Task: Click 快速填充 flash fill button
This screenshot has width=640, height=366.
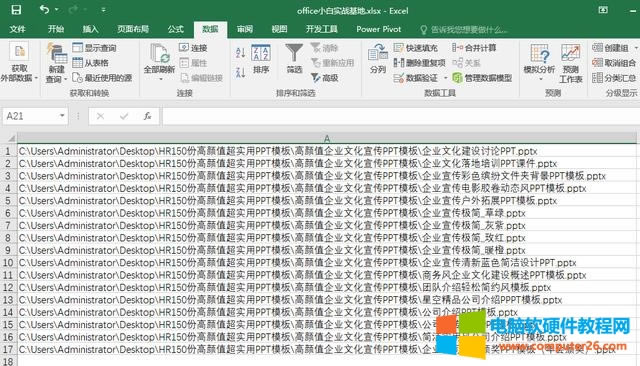Action: tap(416, 48)
